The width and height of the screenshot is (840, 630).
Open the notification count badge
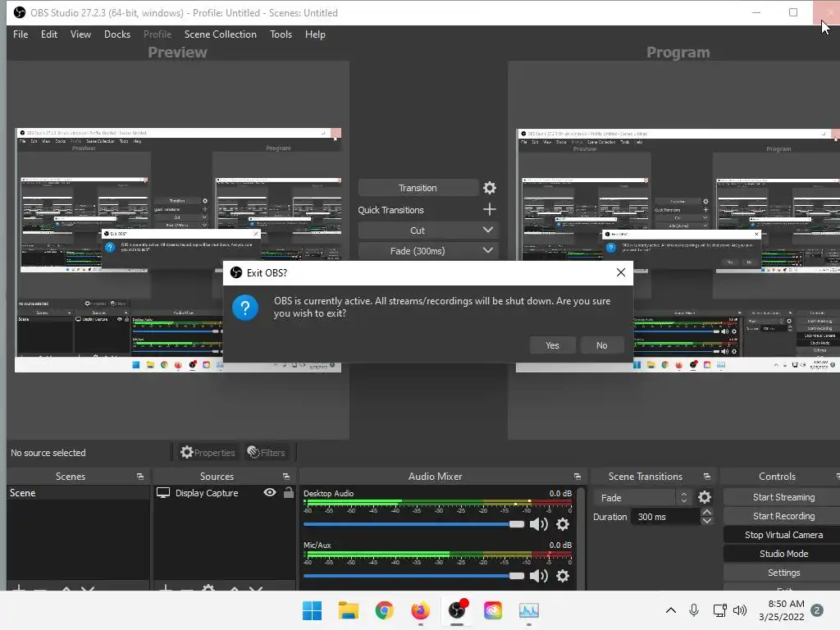coord(817,610)
